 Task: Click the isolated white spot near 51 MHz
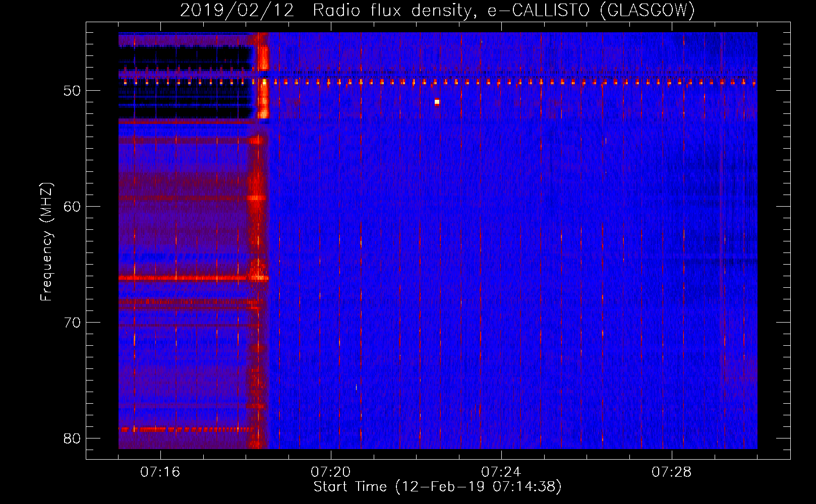coord(437,102)
